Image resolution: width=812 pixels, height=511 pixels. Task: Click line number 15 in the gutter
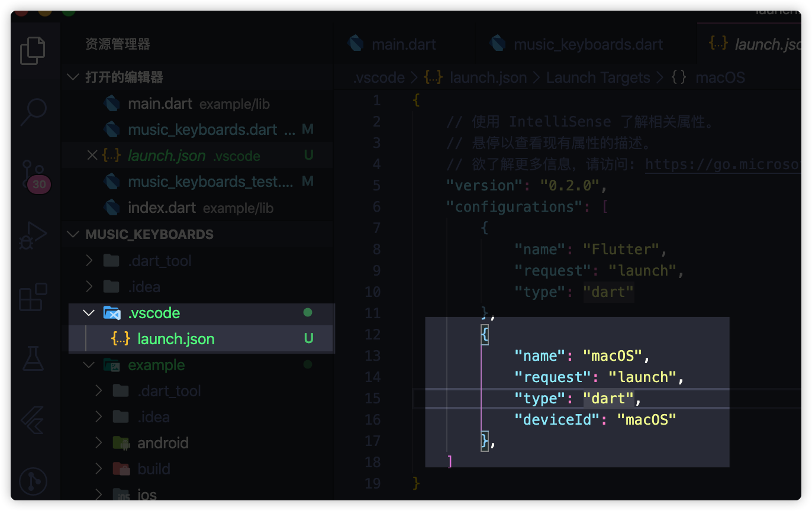(x=372, y=399)
